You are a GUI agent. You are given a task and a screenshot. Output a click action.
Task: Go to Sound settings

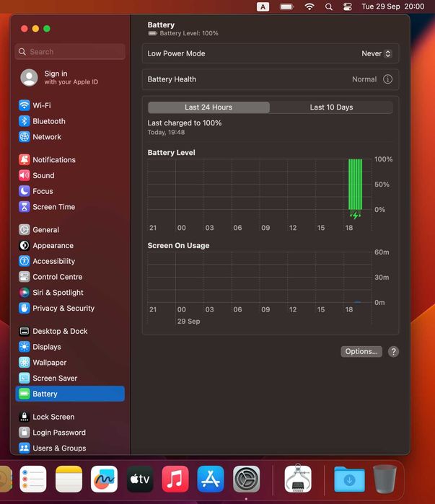point(70,175)
